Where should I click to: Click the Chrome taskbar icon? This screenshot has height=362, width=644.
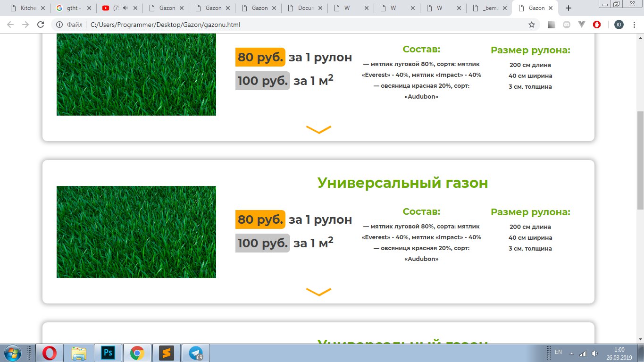point(137,353)
